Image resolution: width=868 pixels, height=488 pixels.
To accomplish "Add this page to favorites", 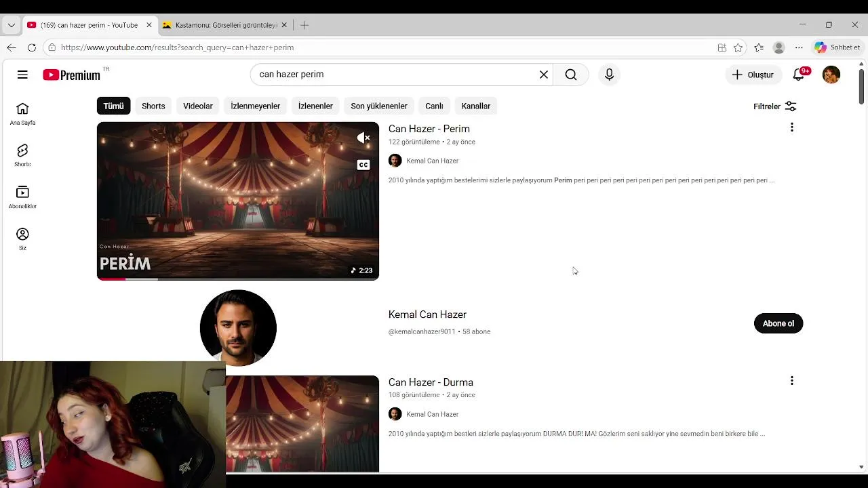I will coord(738,47).
